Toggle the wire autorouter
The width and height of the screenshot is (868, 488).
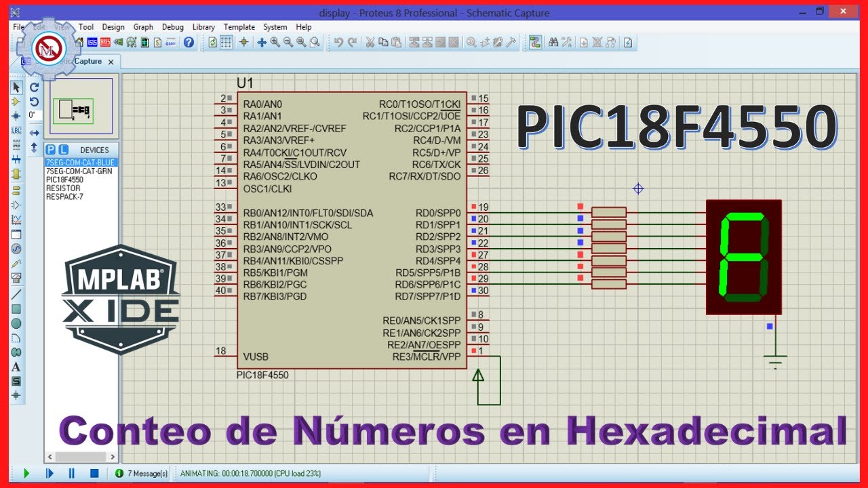point(535,42)
